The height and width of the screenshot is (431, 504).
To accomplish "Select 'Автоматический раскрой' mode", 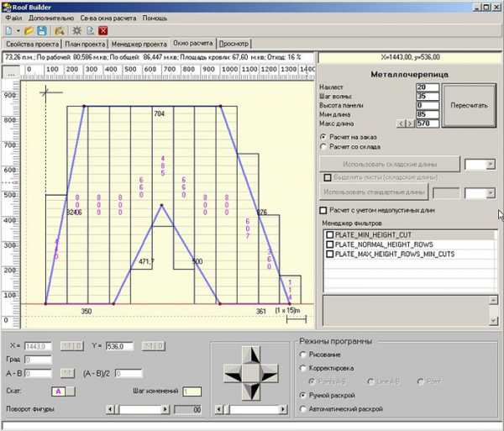I will (x=303, y=408).
